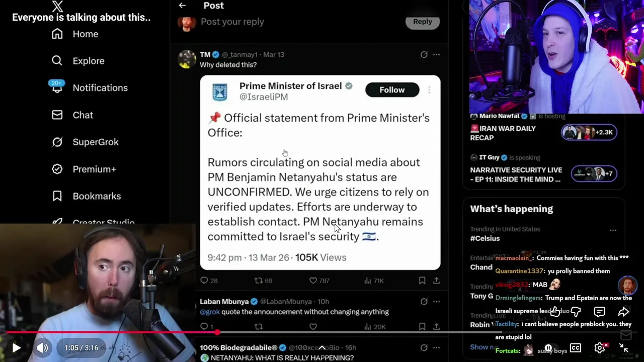Open Grok action on TM's post
The height and width of the screenshot is (362, 644).
(424, 54)
